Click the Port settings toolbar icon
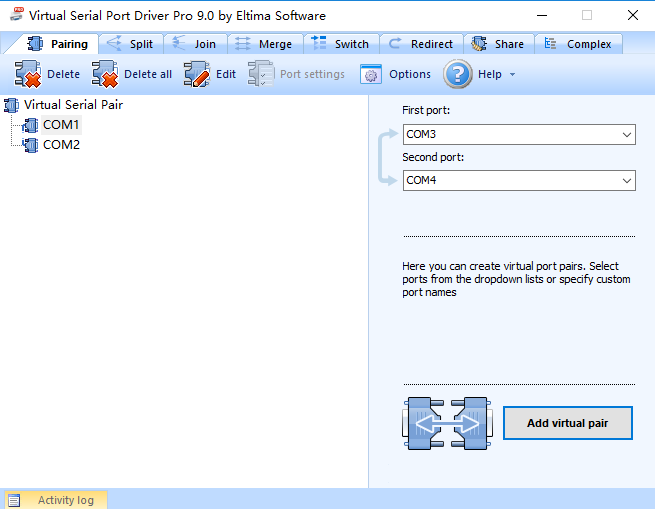Screen dimensions: 655x509 [x=261, y=74]
